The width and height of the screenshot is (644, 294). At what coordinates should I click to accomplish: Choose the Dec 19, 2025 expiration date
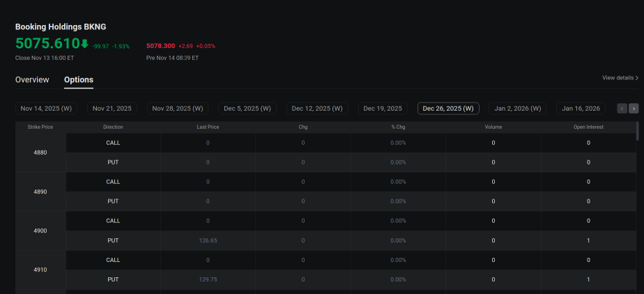coord(383,109)
